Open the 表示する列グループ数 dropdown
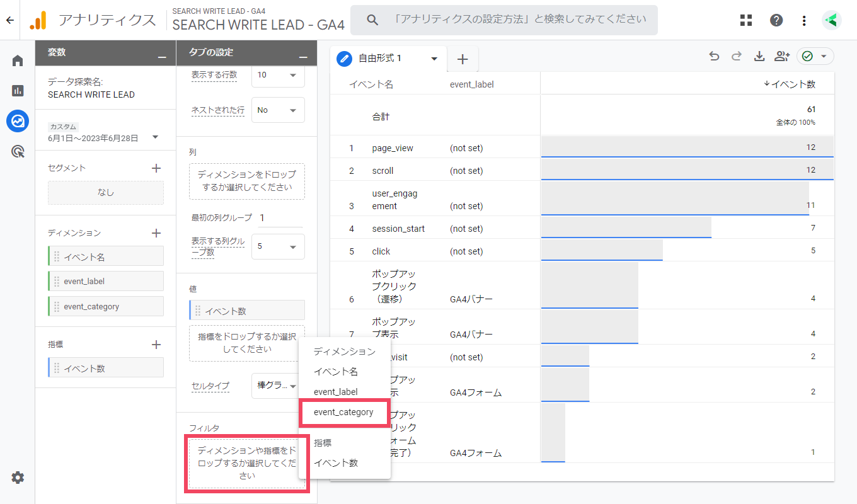 coord(278,247)
